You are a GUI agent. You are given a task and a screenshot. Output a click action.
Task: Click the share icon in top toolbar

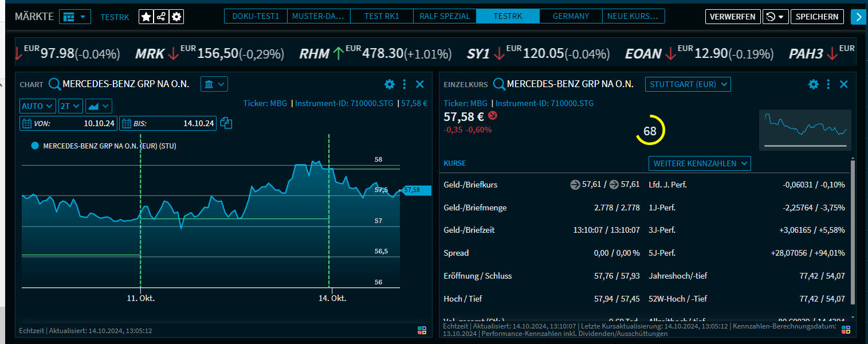pos(162,17)
